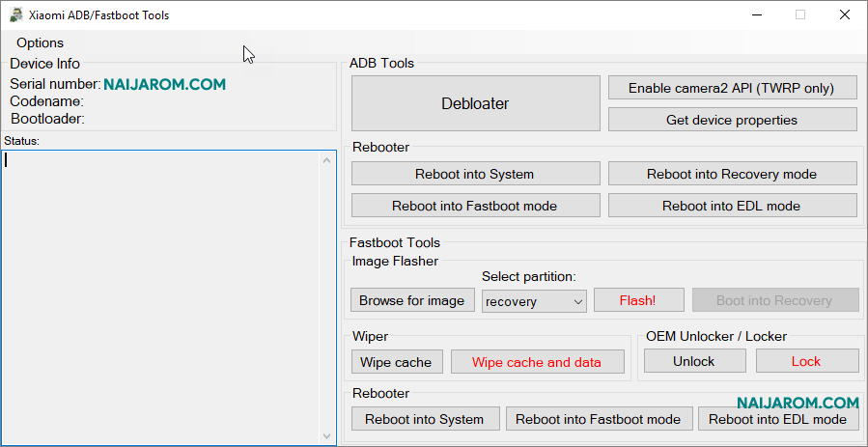Reboot into Fastboot mode under Fastboot Tools

(599, 419)
